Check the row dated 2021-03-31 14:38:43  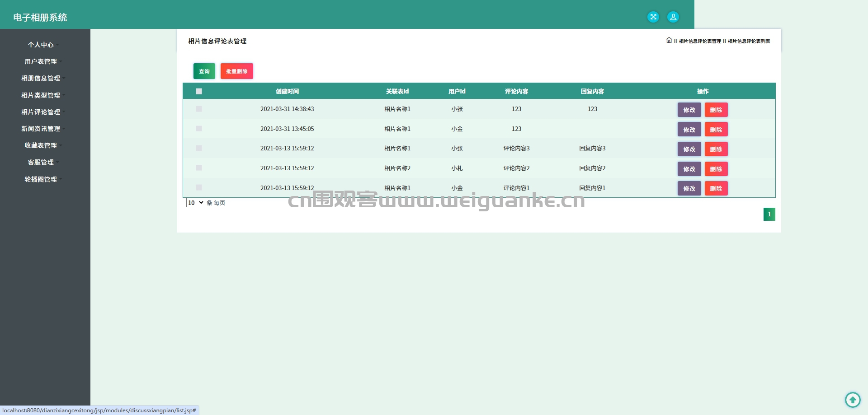pos(199,109)
